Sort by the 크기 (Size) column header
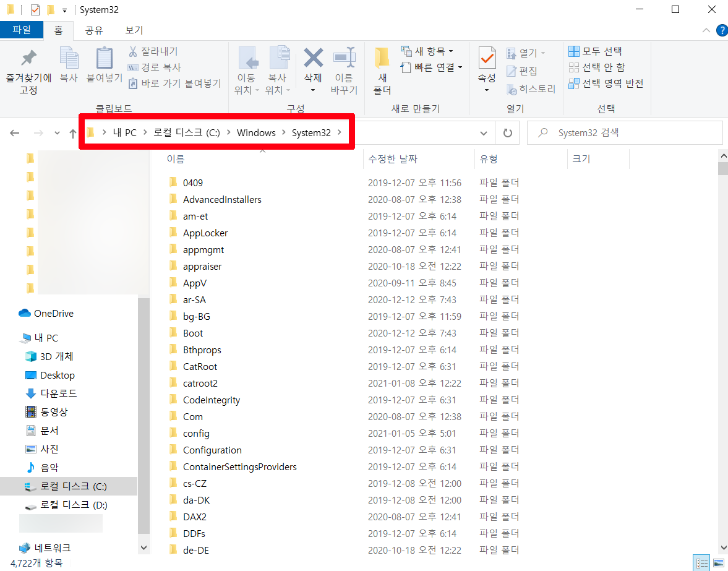The image size is (728, 571). 581,159
